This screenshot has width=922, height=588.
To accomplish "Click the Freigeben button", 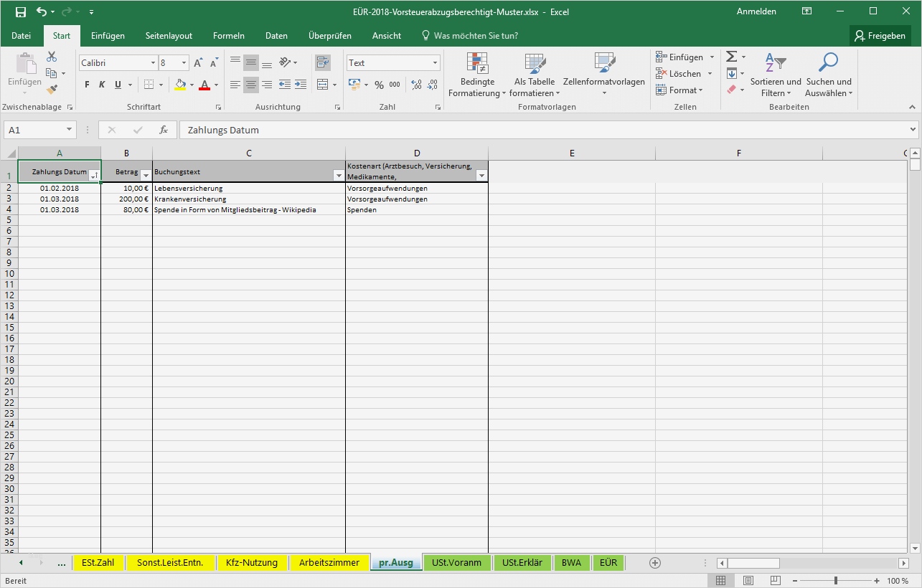I will click(880, 35).
